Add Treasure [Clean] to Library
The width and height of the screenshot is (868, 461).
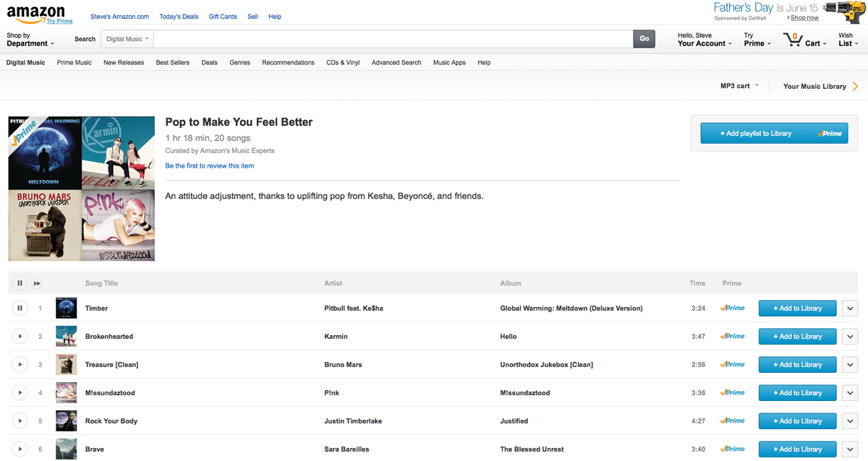tap(797, 365)
